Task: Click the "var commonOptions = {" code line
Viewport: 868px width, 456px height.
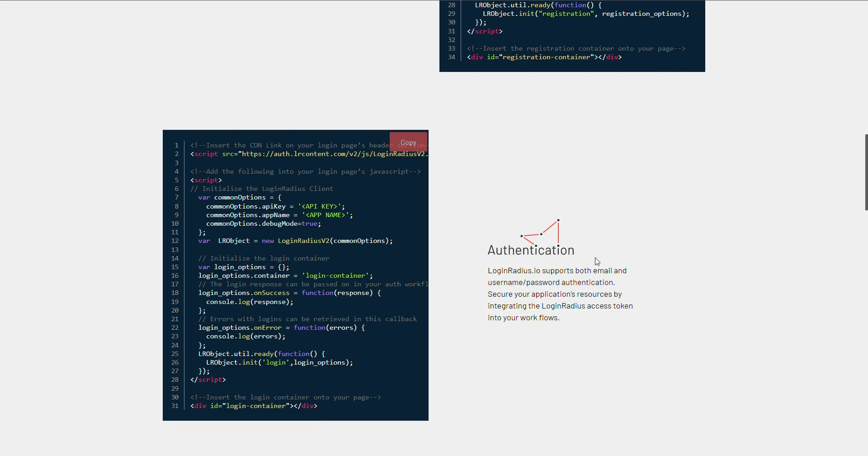Action: [x=240, y=197]
